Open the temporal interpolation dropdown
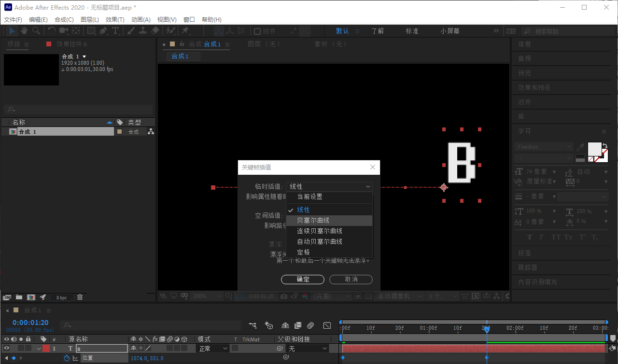 329,186
